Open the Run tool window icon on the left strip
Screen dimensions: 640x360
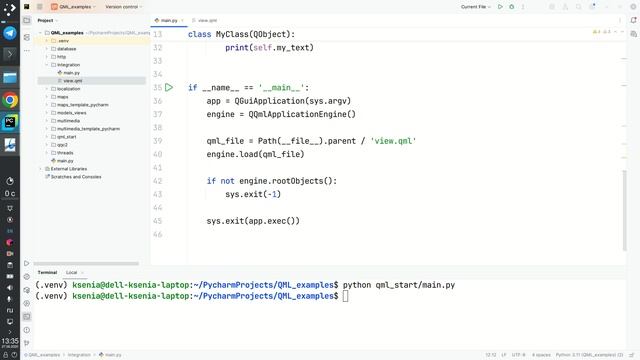coord(27,263)
